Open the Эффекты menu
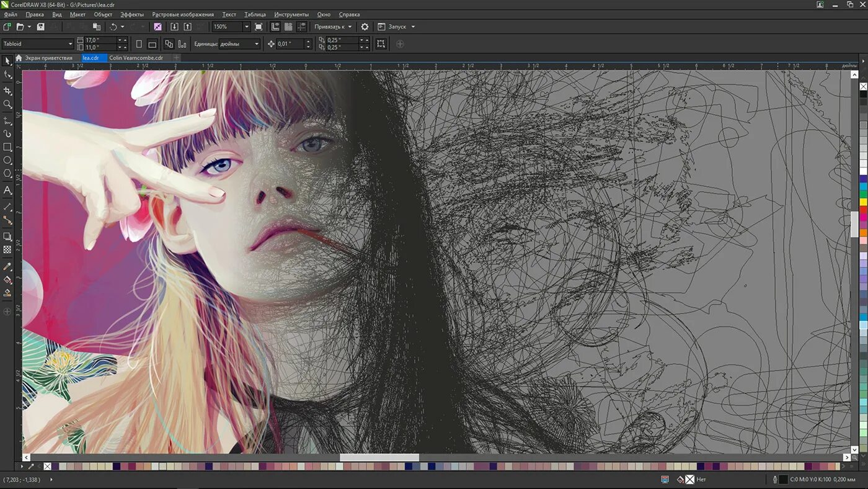The height and width of the screenshot is (489, 868). [x=132, y=14]
